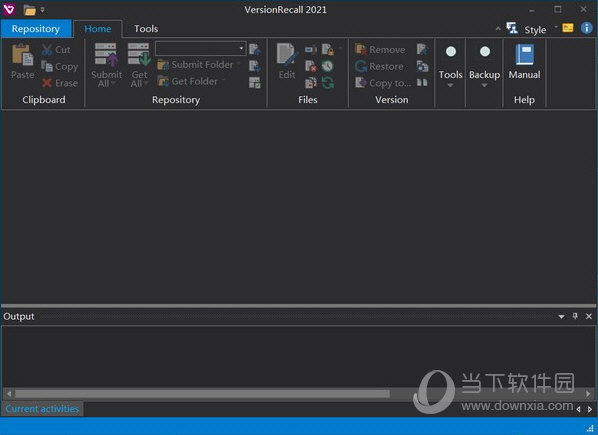Open the Output panel options dropdown arrow
Screen dimensions: 598x435
click(x=561, y=316)
